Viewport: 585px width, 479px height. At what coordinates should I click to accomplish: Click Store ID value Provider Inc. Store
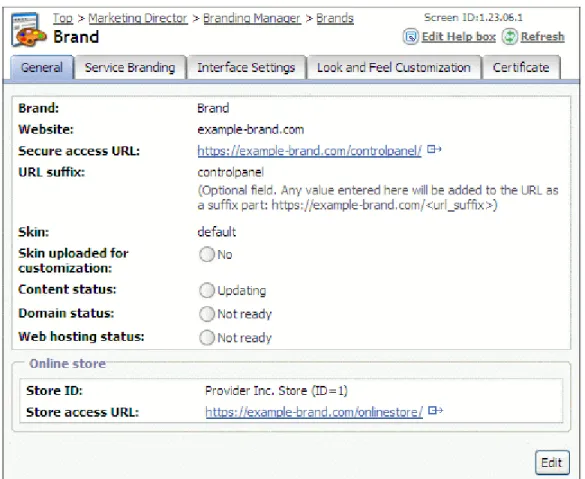click(x=276, y=391)
